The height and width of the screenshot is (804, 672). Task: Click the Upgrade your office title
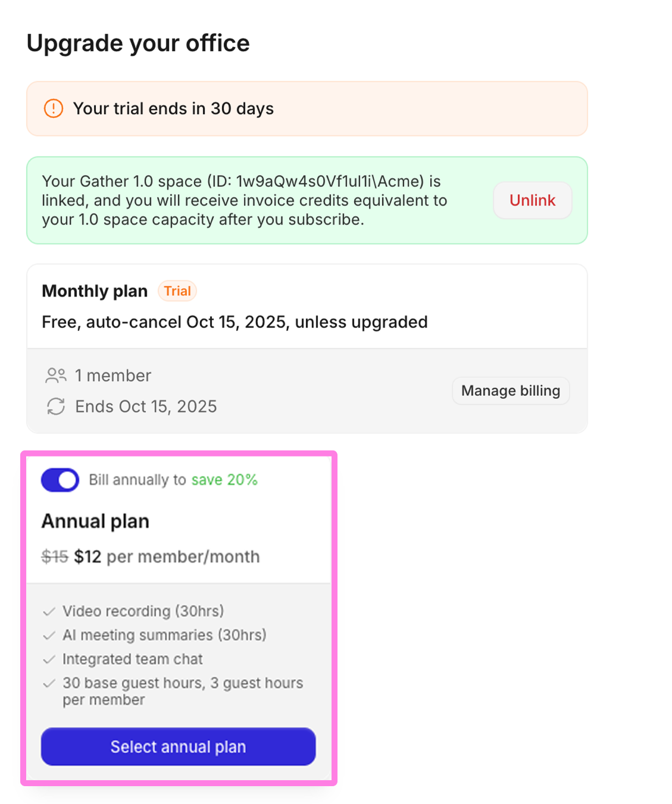tap(138, 42)
